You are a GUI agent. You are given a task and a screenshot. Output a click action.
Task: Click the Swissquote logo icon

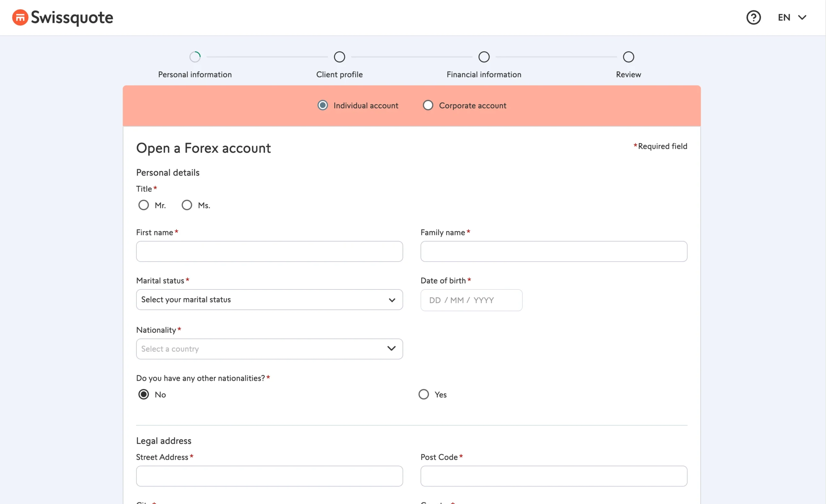pyautogui.click(x=20, y=17)
